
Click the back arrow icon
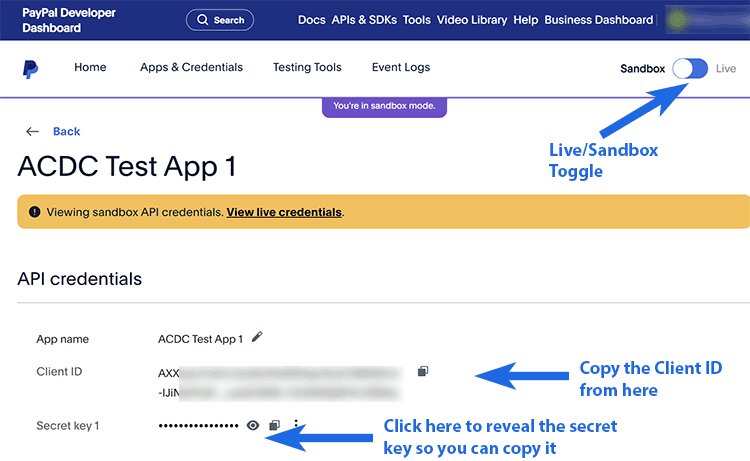pyautogui.click(x=32, y=132)
